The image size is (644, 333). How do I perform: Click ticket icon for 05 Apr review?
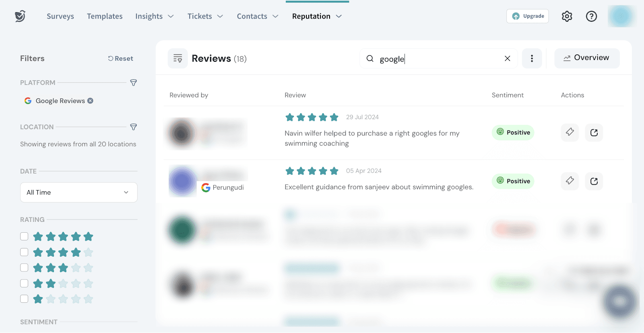(570, 181)
